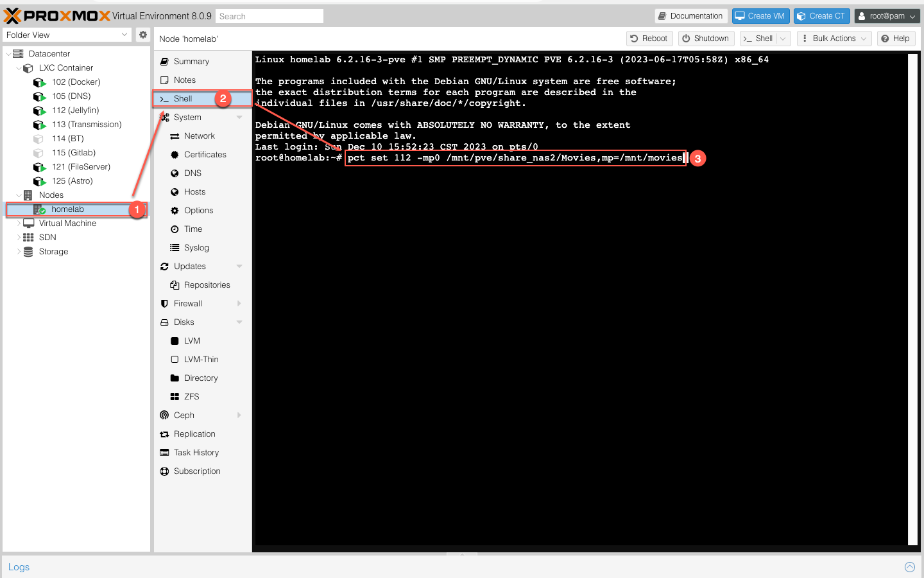Click the Nodes building icon

[x=28, y=195]
